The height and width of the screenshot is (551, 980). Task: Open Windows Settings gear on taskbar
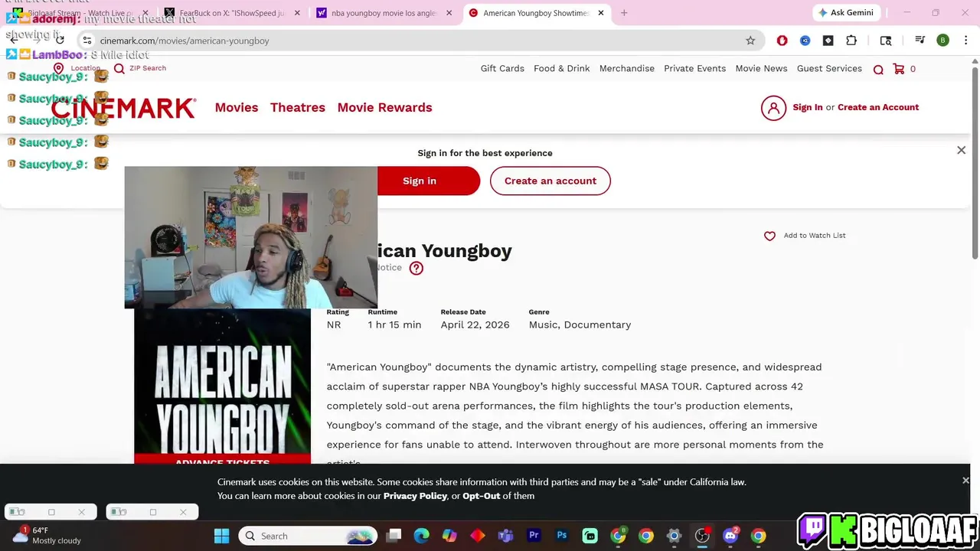pos(674,536)
